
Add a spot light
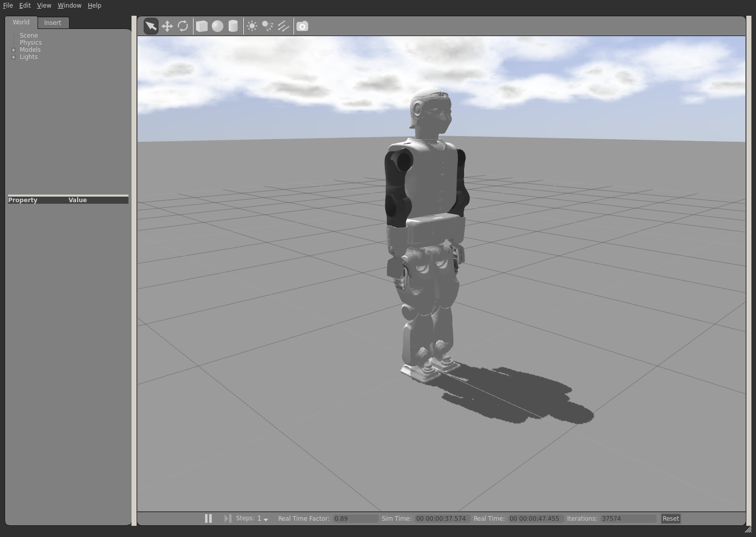click(268, 26)
